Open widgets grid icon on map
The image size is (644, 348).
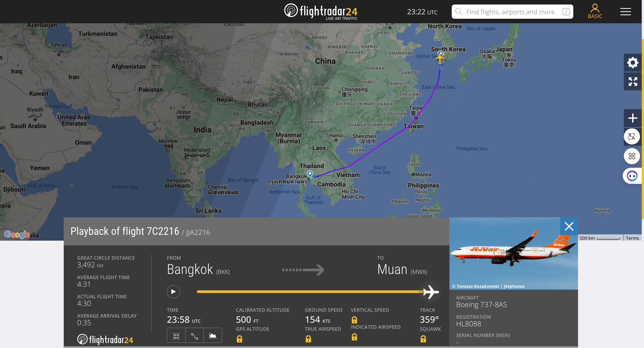click(632, 156)
